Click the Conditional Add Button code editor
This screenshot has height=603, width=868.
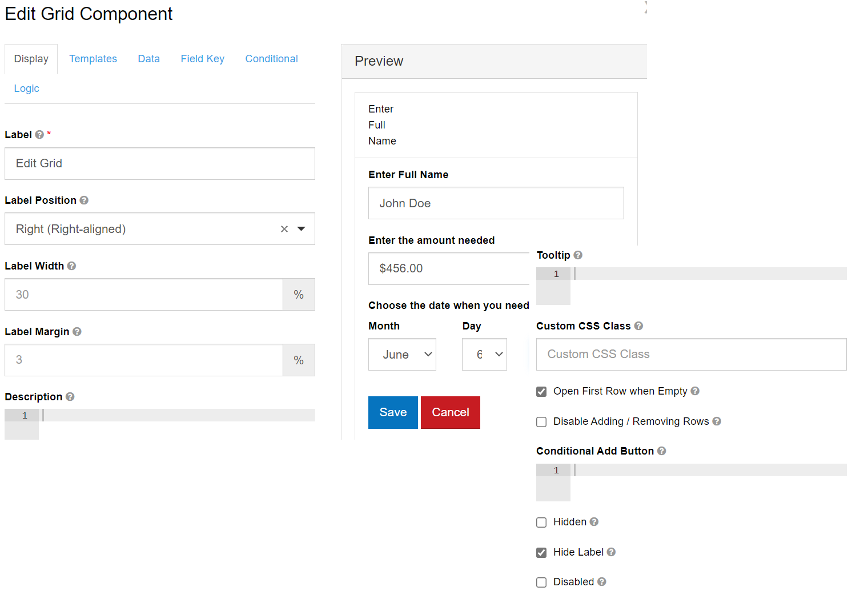709,470
